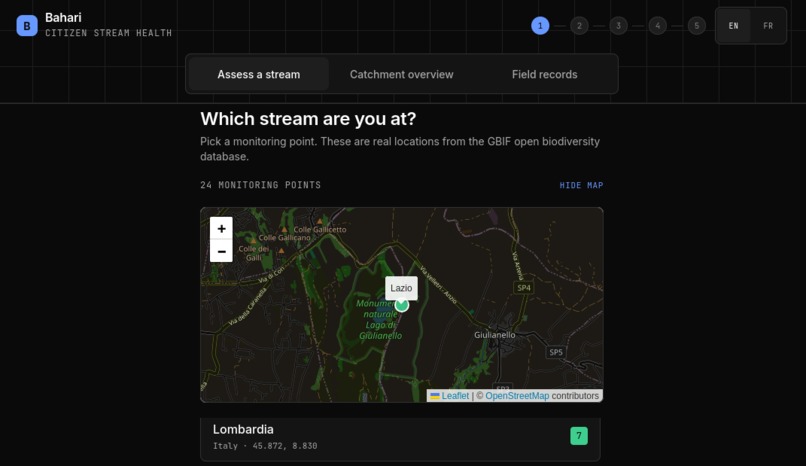
Task: Go to step 5 indicator
Action: (697, 26)
